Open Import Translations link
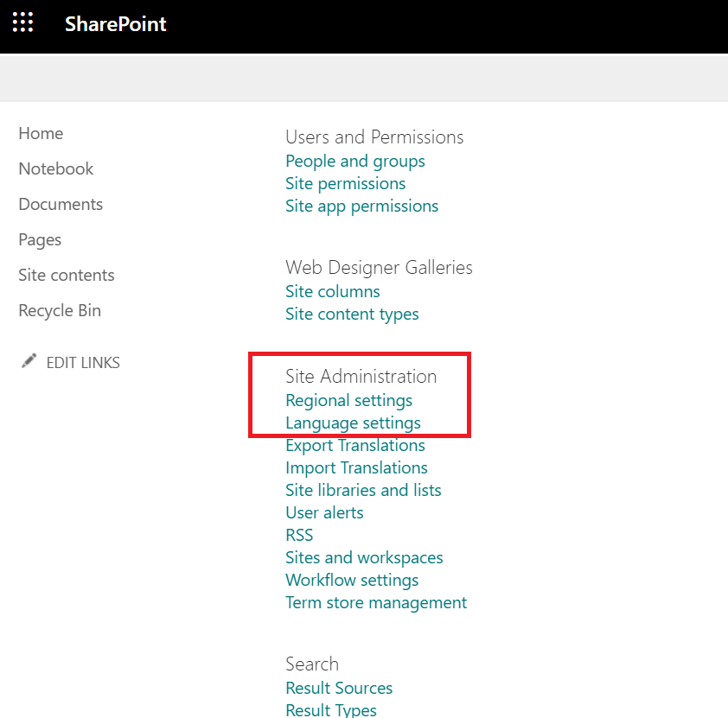 coord(356,468)
